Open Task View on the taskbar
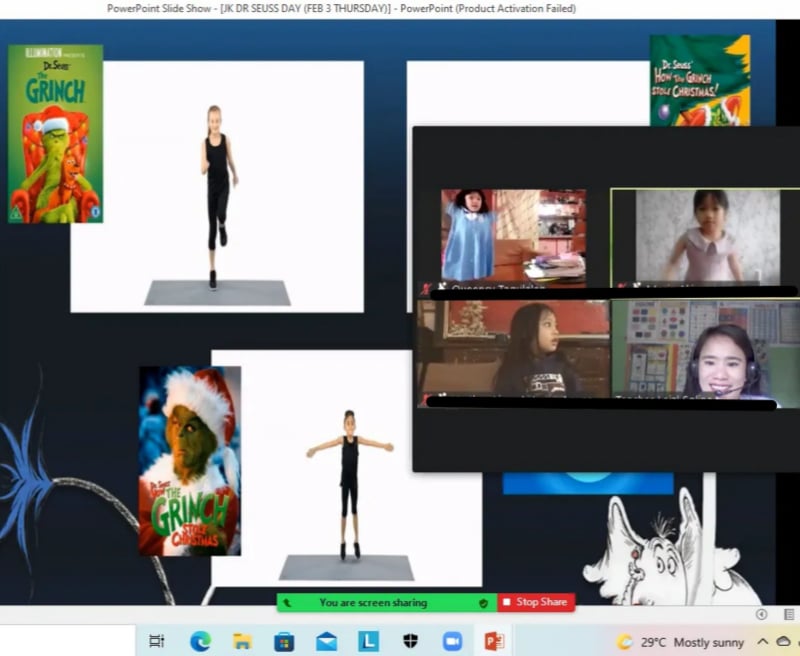This screenshot has height=656, width=800. (157, 641)
